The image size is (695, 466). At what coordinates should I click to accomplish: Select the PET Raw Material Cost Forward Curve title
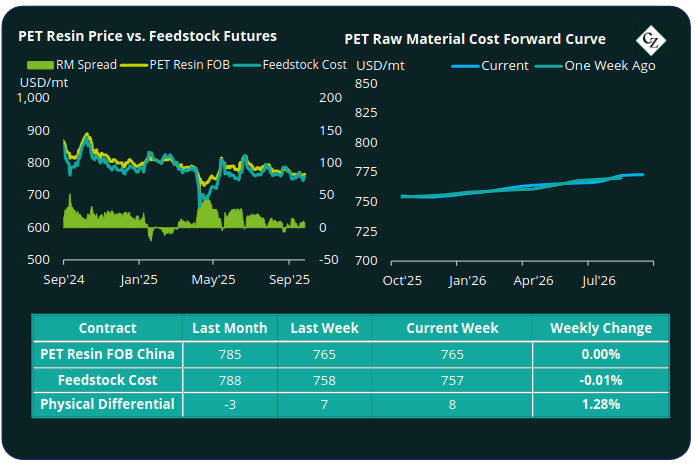coord(474,40)
